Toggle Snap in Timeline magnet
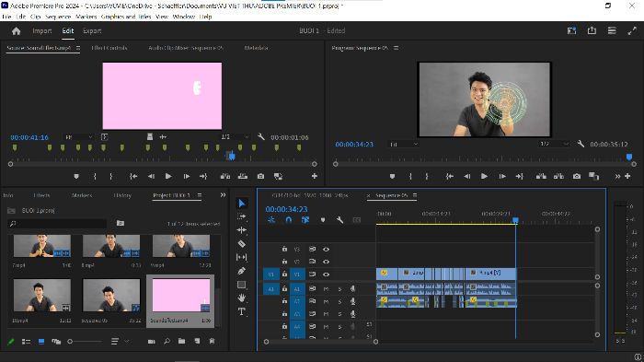The height and width of the screenshot is (362, 644). point(289,220)
